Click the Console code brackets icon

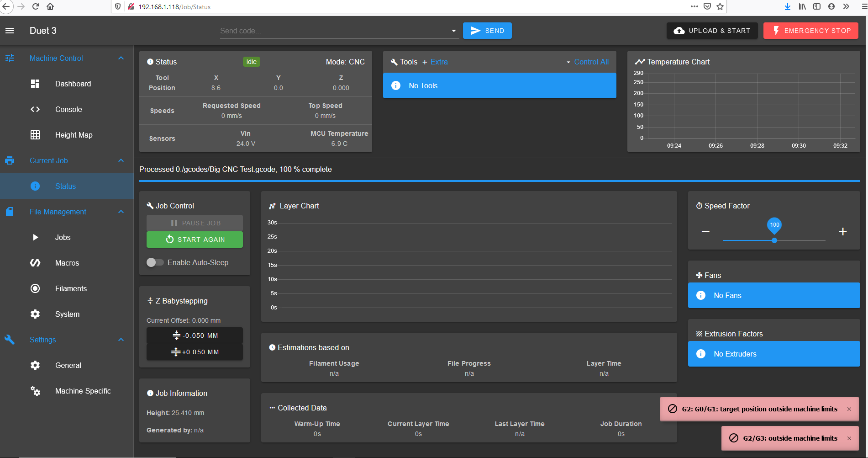click(x=35, y=109)
